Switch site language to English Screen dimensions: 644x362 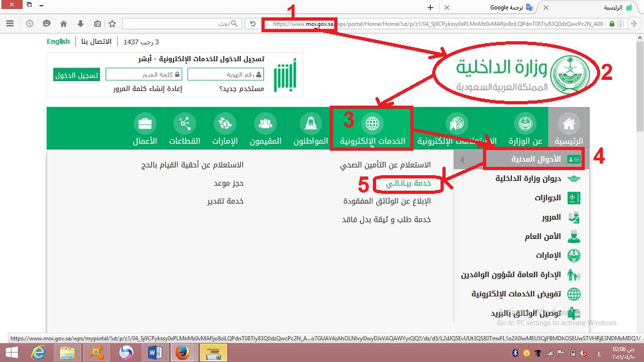coord(58,42)
